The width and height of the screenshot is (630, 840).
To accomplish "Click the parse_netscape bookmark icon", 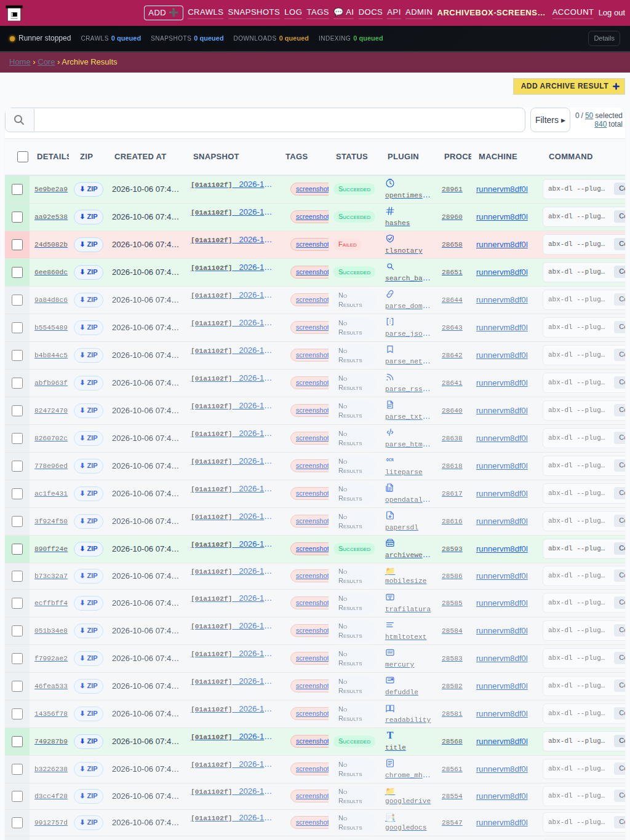I will [390, 349].
